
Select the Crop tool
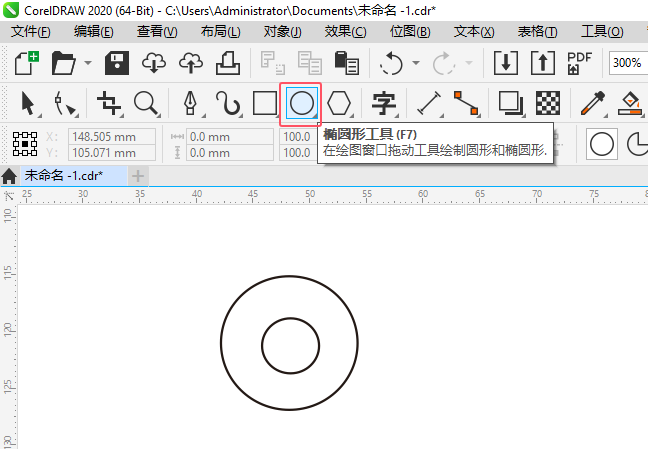click(x=109, y=103)
